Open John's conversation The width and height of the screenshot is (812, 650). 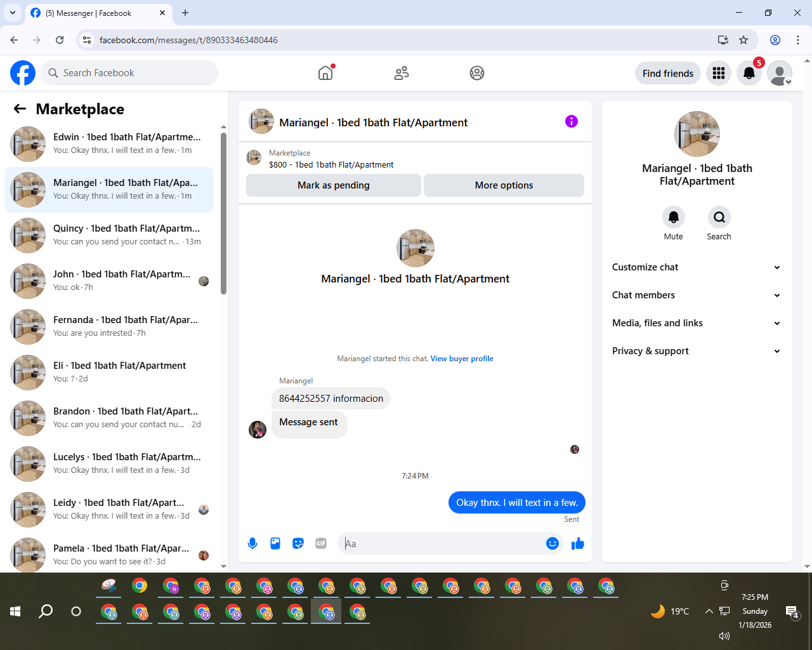tap(109, 281)
